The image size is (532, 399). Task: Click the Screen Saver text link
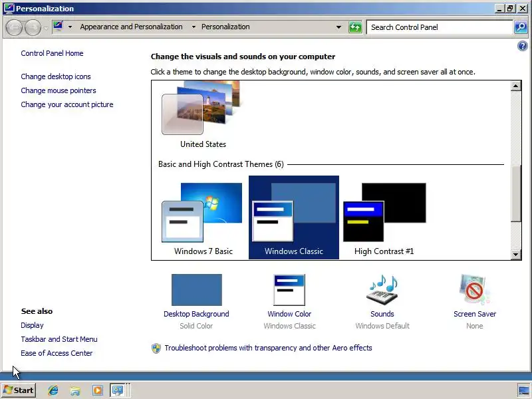475,314
